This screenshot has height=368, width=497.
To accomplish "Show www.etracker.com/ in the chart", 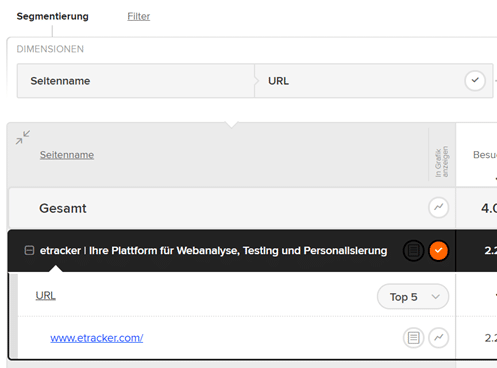I will click(x=438, y=338).
